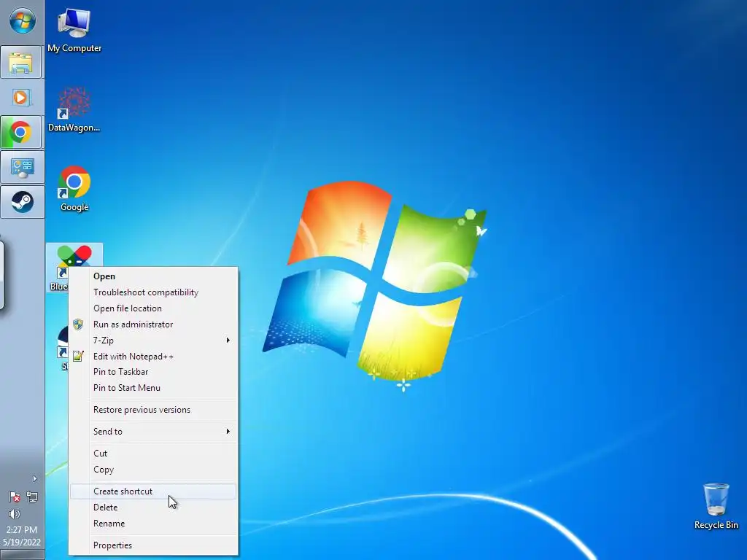Switch to Chrome in the taskbar
The image size is (747, 560).
click(x=21, y=132)
